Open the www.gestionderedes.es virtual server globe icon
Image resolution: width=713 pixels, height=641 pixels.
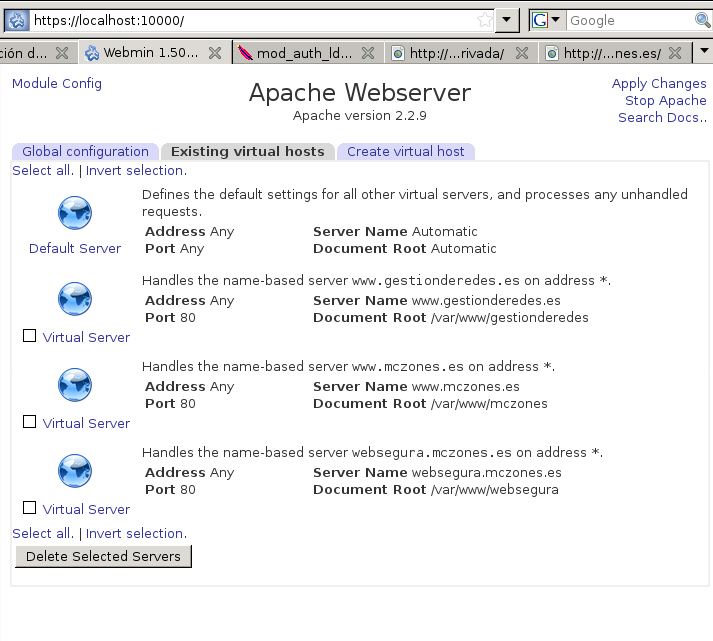point(75,299)
